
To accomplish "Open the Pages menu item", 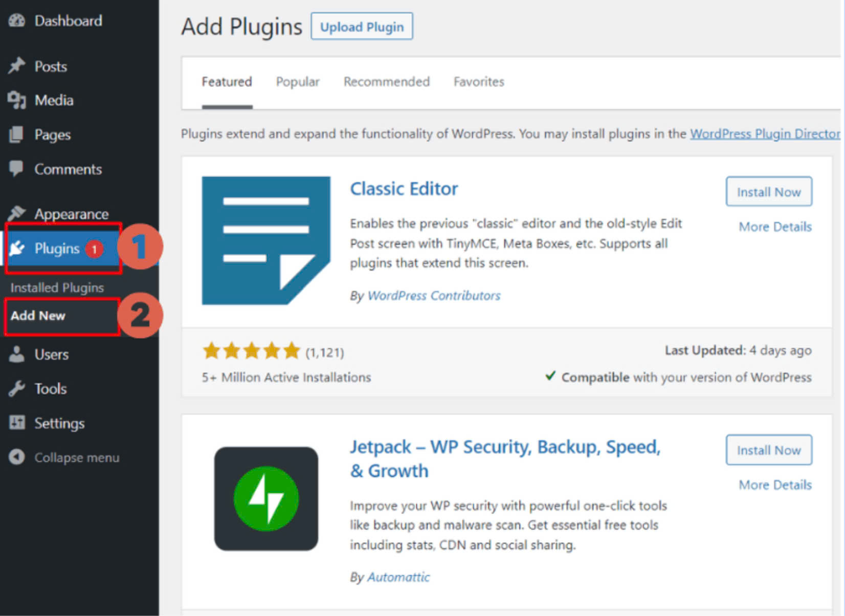I will 52,135.
